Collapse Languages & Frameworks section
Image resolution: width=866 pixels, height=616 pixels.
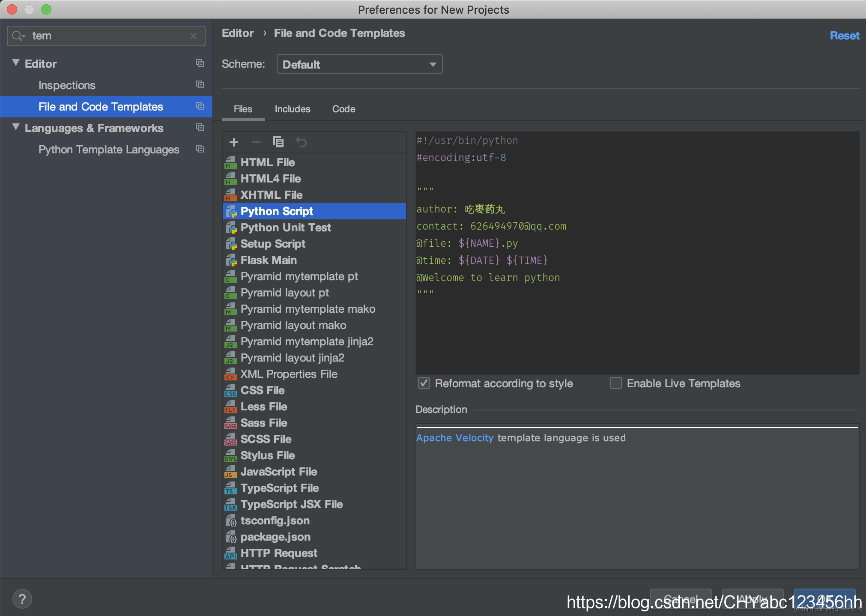pos(16,127)
